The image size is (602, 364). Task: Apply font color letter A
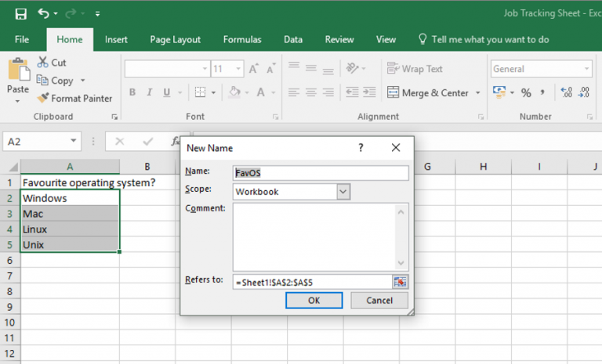point(261,92)
